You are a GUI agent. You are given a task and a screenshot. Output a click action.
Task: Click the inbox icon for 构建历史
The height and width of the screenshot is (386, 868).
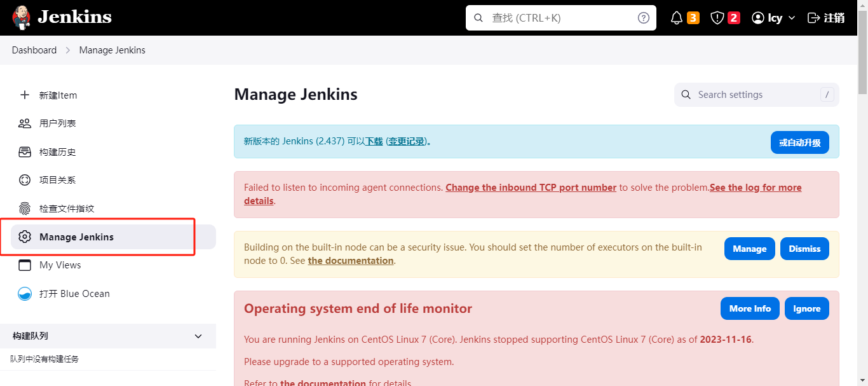coord(25,152)
